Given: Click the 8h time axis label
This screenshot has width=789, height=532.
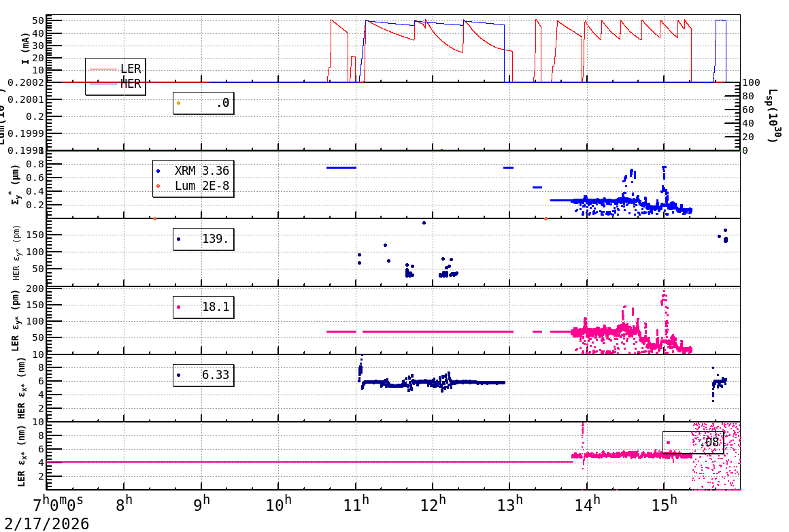Looking at the screenshot, I should [124, 504].
